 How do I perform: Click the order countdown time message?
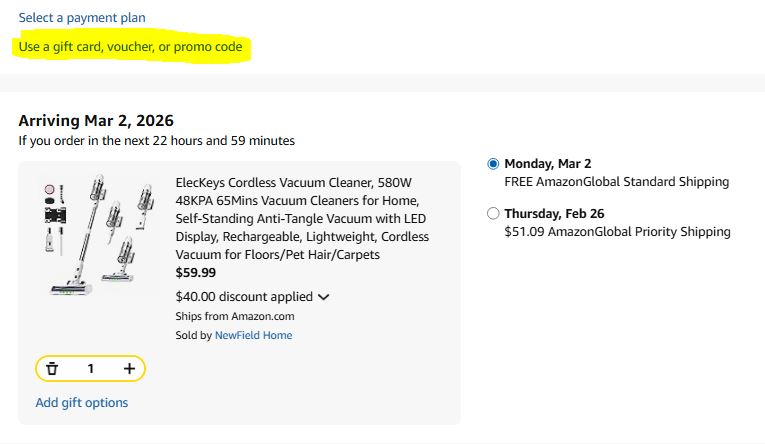pyautogui.click(x=156, y=141)
